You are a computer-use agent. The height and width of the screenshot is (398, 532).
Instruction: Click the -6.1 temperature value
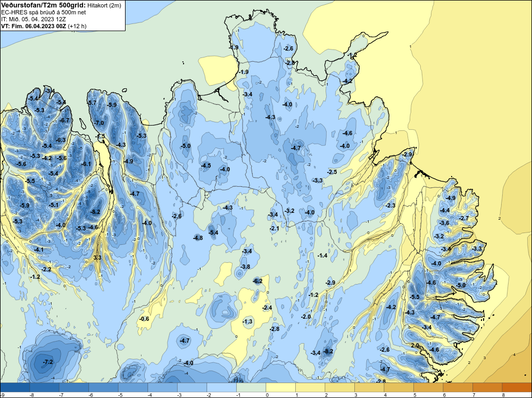pos(86,164)
